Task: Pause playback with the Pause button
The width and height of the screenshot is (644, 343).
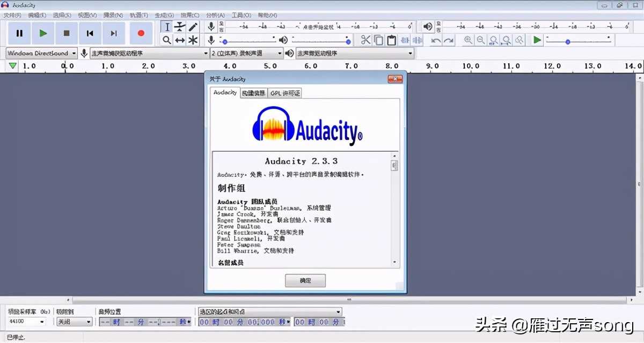Action: click(19, 33)
